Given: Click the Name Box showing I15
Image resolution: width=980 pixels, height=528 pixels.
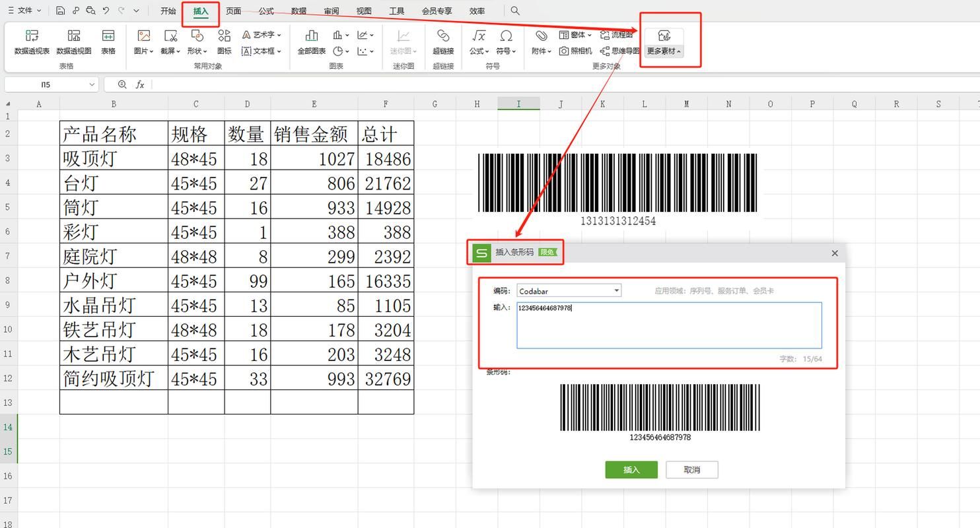Looking at the screenshot, I should pos(46,84).
